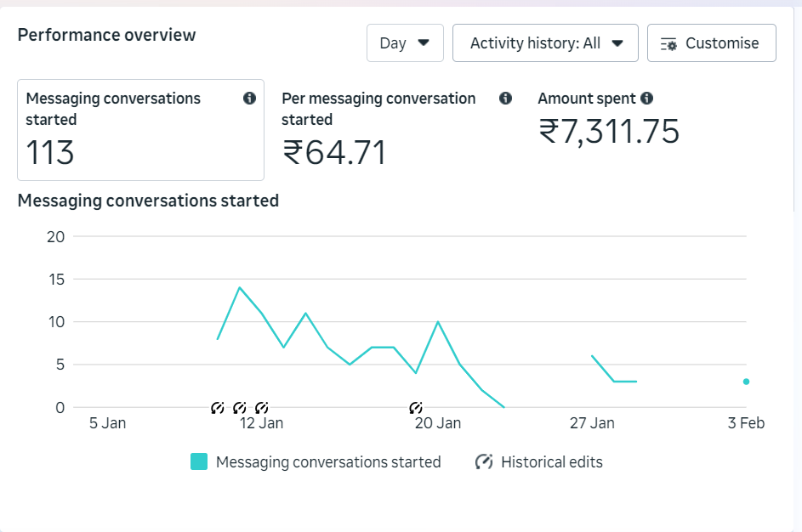Screen dimensions: 802x532
Task: Toggle the Historical edits legend label
Action: 551,462
